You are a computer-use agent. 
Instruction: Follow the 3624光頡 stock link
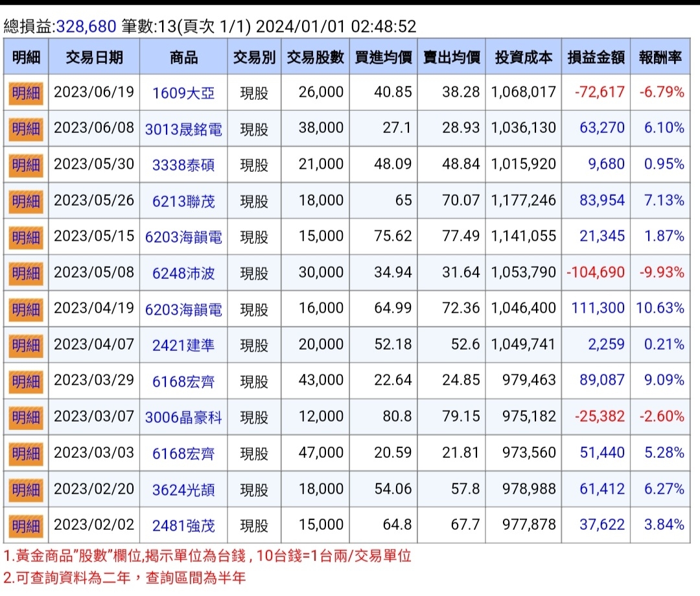(183, 490)
